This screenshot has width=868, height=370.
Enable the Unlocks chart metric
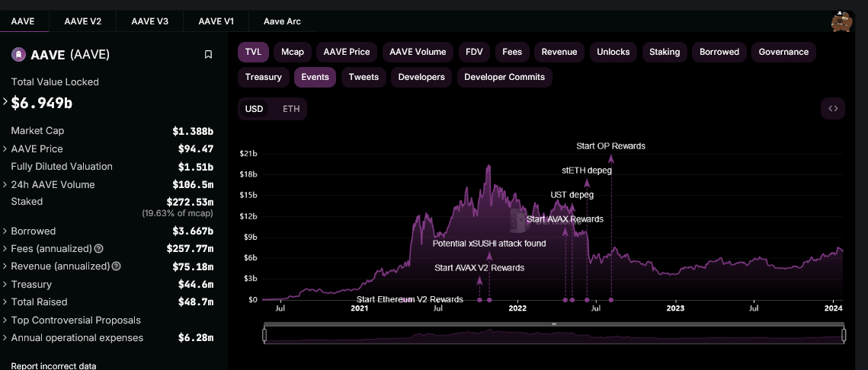[613, 52]
